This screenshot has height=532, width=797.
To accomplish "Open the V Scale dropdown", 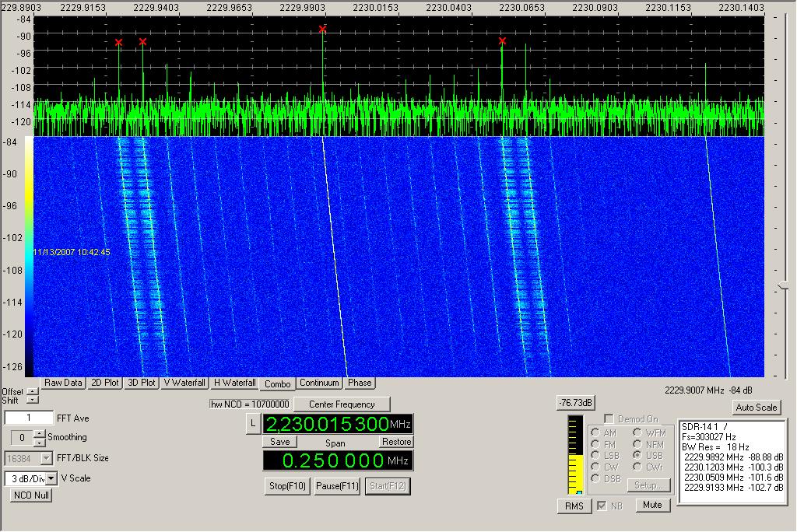I will 51,478.
